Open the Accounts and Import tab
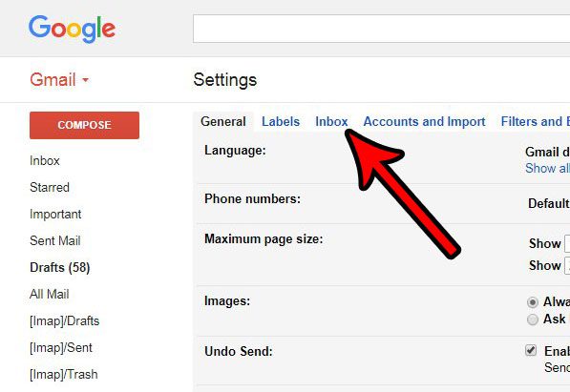 424,121
